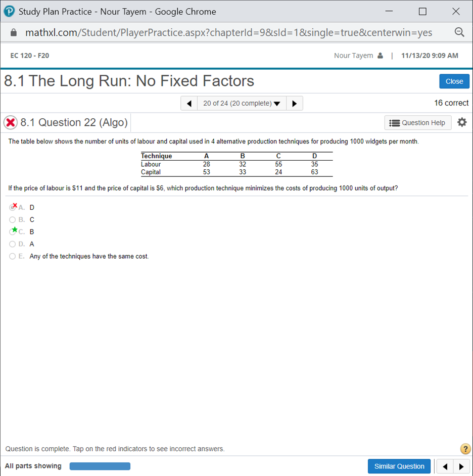Go to next question with right arrow
The image size is (473, 476).
294,104
